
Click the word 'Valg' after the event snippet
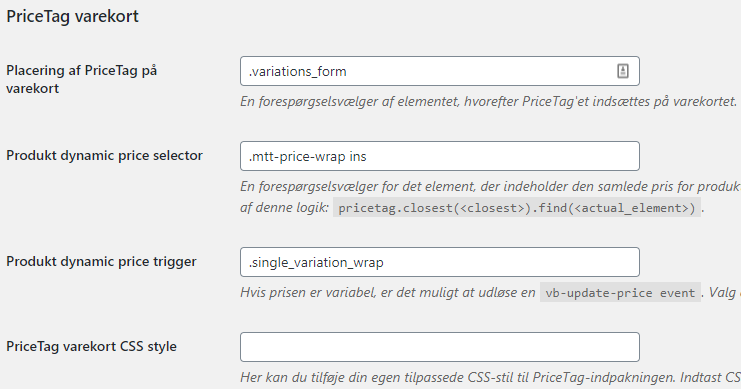click(722, 292)
